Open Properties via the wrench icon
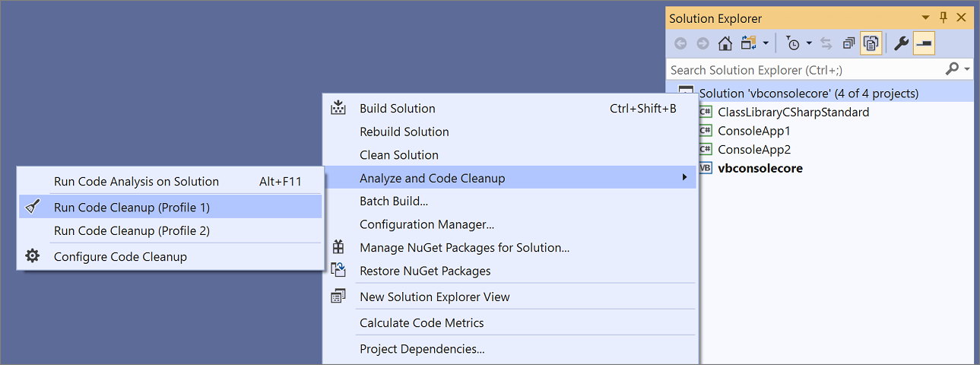 [x=901, y=43]
